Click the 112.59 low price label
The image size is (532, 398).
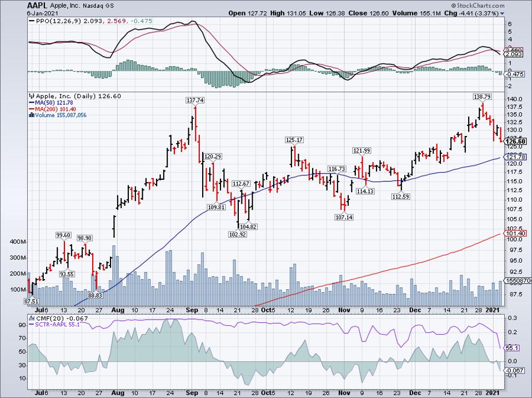tap(401, 197)
